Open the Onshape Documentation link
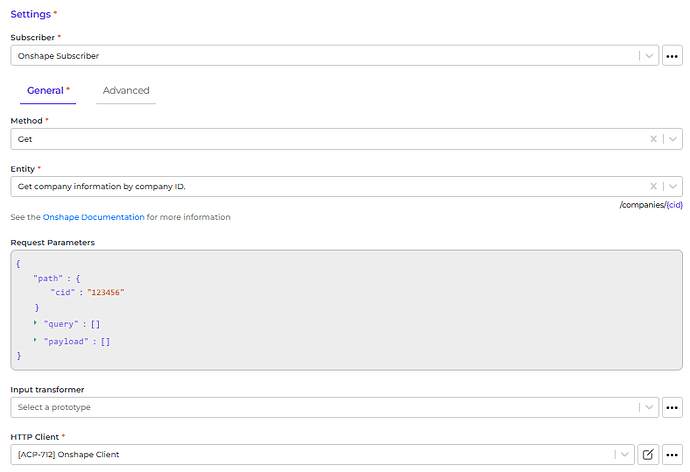The image size is (690, 472). 93,217
